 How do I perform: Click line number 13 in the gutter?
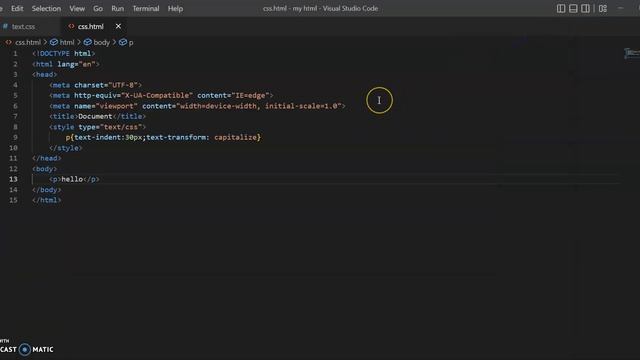(13, 179)
